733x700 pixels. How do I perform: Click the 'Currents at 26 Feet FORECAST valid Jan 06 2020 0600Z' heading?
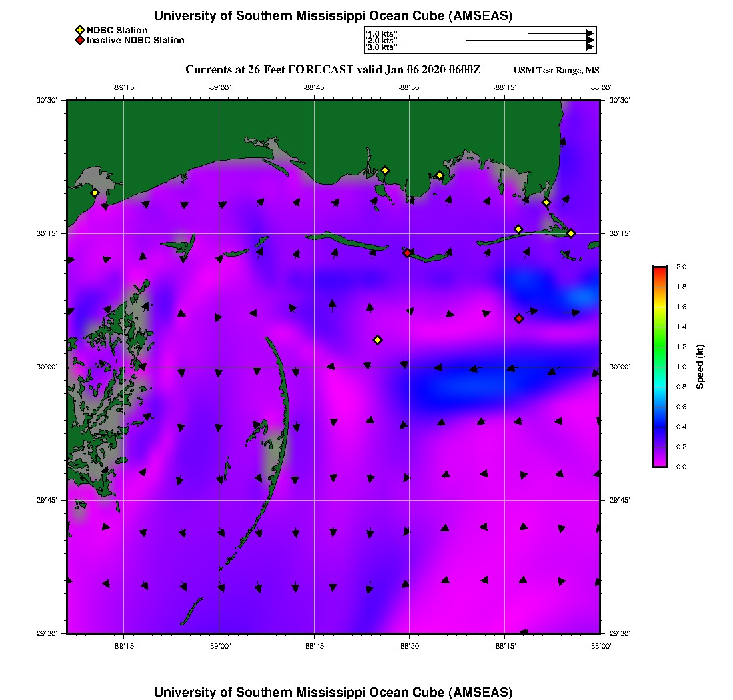(333, 70)
